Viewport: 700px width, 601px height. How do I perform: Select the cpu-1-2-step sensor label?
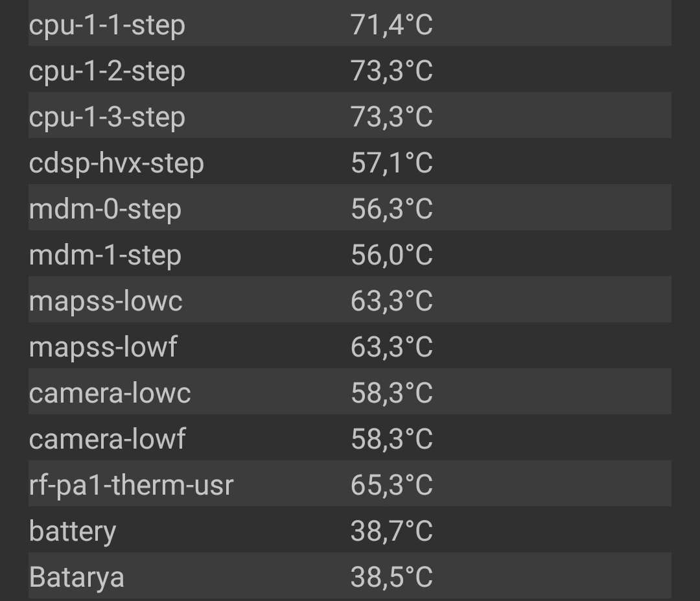[107, 71]
